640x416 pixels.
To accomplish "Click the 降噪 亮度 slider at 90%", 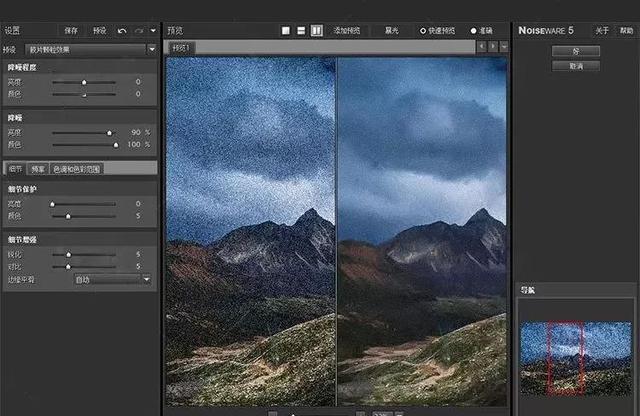I will tap(109, 132).
